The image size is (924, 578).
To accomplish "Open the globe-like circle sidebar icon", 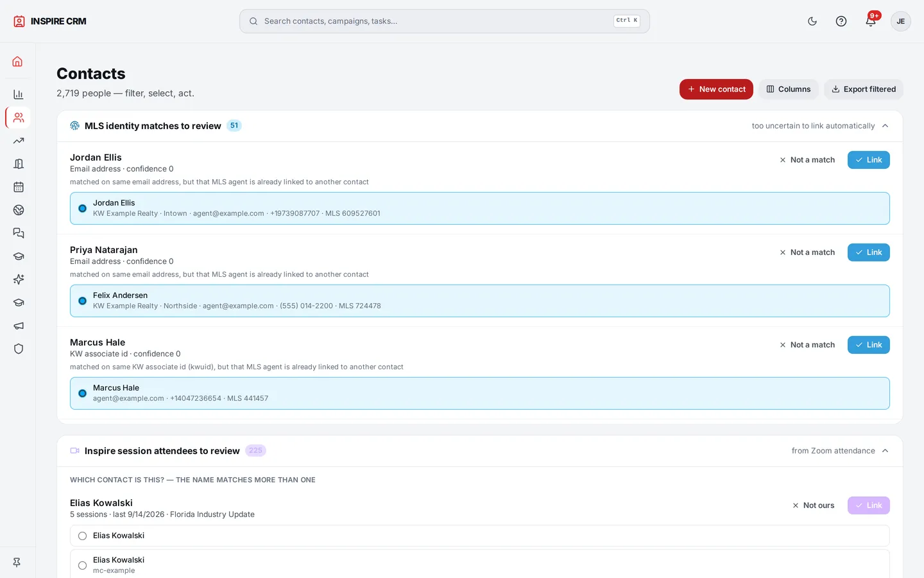I will pyautogui.click(x=18, y=210).
